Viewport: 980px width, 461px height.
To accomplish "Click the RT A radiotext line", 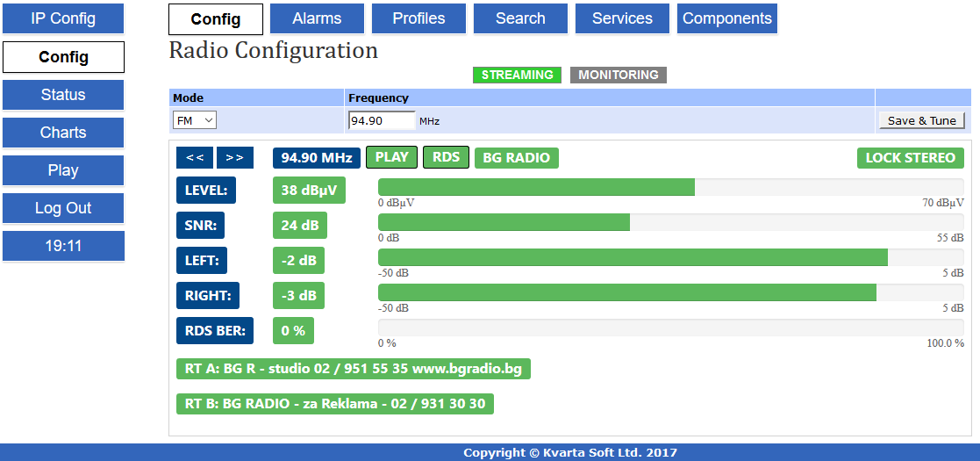I will point(353,369).
